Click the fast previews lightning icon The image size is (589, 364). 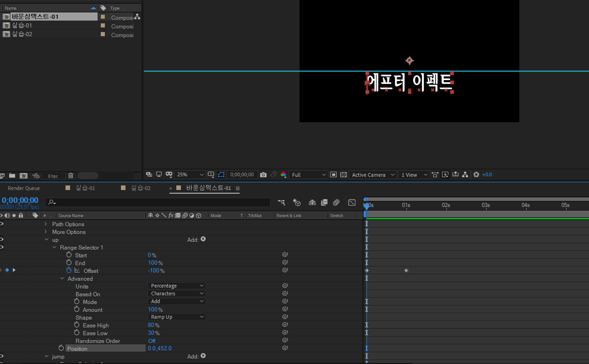[445, 174]
